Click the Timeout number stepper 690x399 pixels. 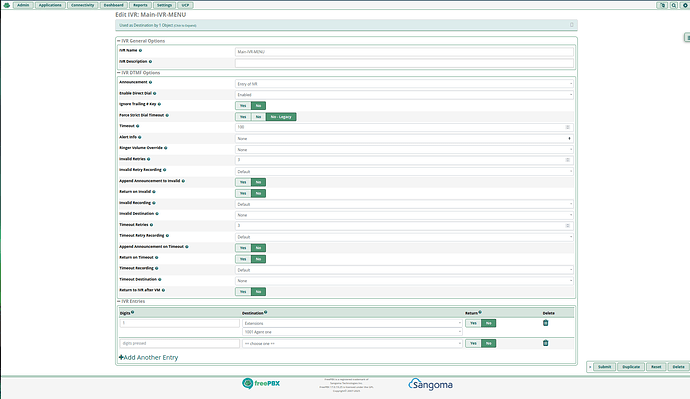click(x=568, y=127)
